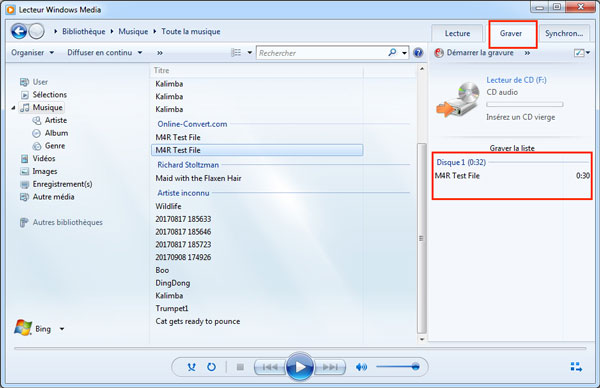This screenshot has height=388, width=600.
Task: Switch to the Lecture tab
Action: click(457, 33)
